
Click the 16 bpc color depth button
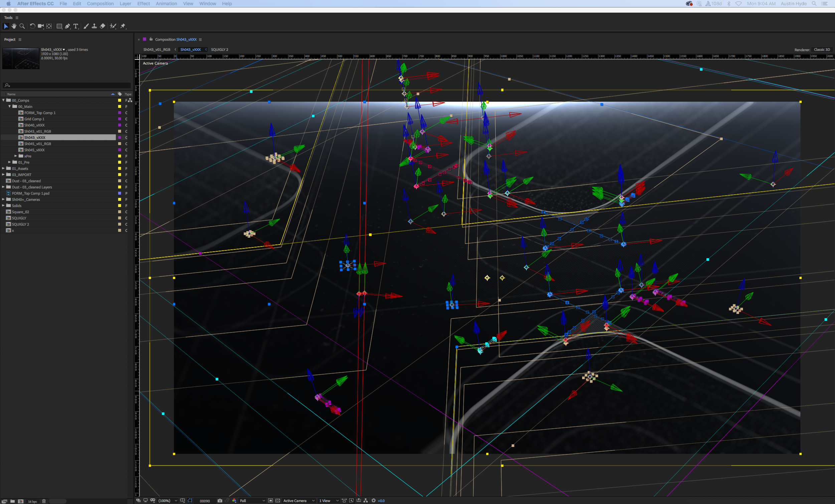click(x=32, y=501)
